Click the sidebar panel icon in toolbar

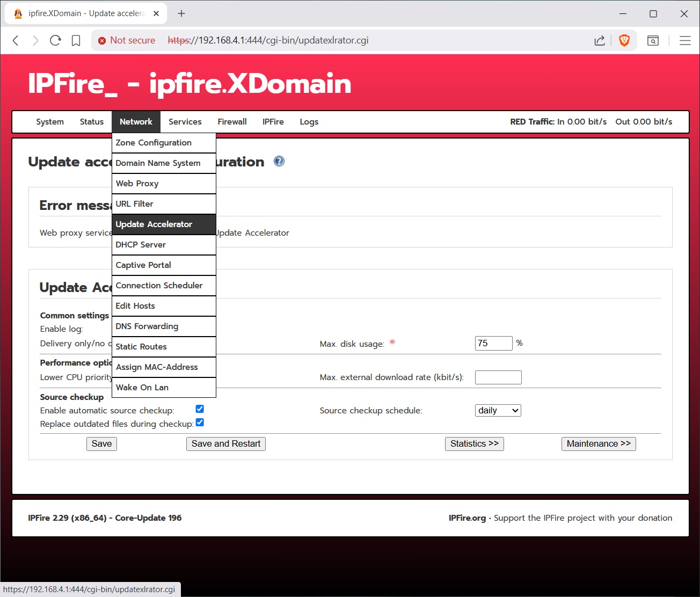653,40
